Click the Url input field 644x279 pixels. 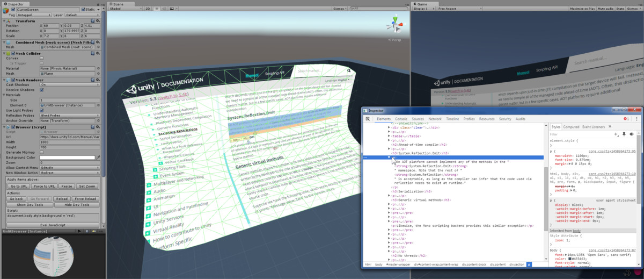tap(70, 137)
